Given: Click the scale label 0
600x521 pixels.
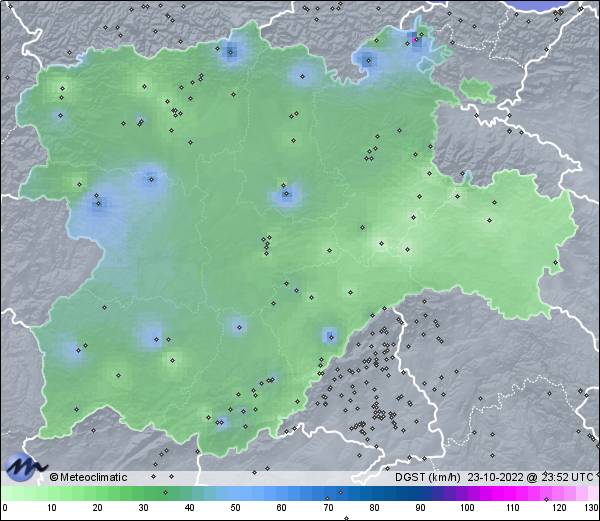Looking at the screenshot, I should click(5, 508).
